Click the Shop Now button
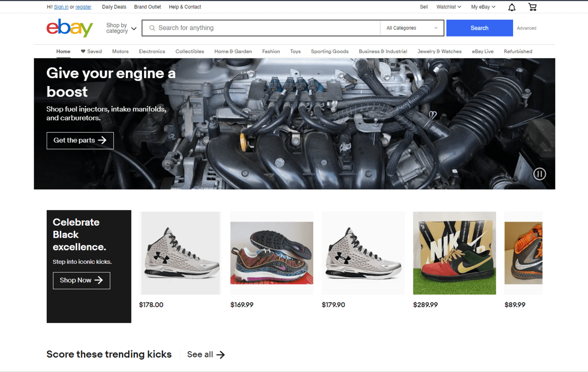Screen dimensions: 588x372 [81, 280]
